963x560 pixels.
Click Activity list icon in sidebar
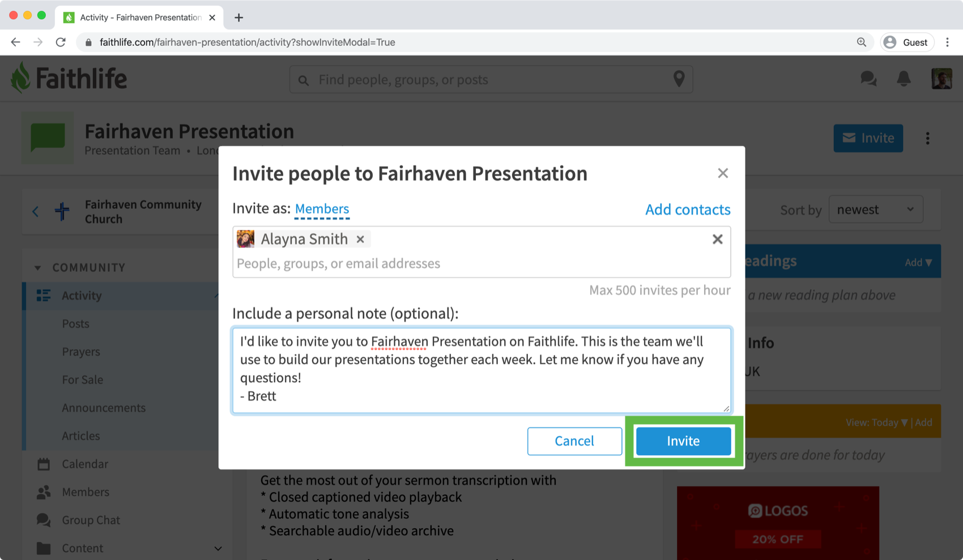44,296
